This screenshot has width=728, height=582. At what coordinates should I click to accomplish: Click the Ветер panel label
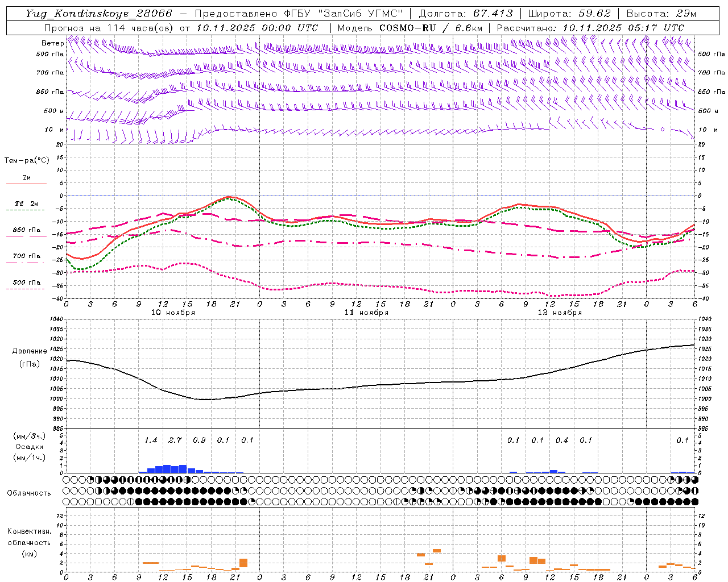pyautogui.click(x=53, y=43)
